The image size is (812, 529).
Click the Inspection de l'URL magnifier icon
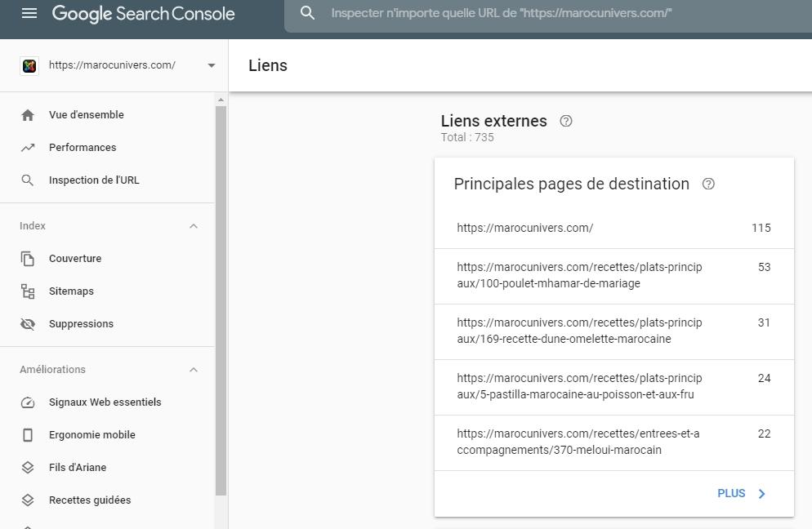click(x=27, y=180)
